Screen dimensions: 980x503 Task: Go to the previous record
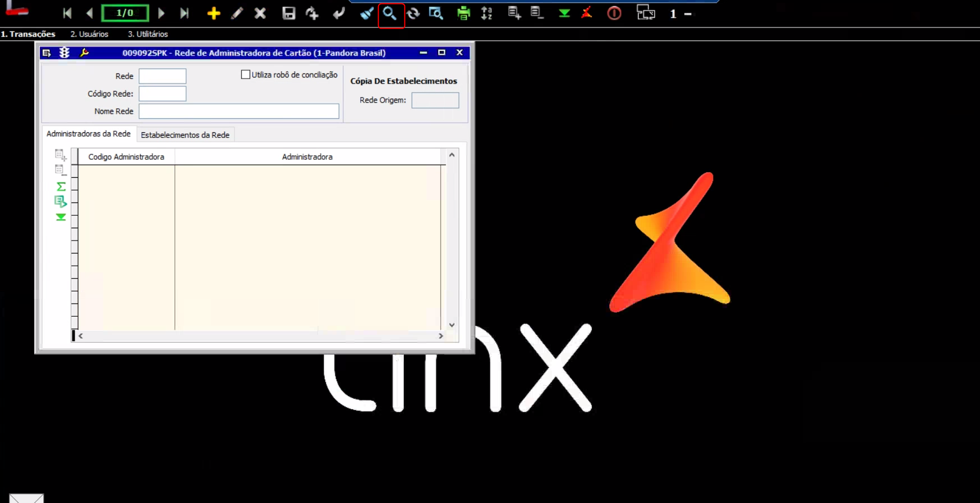point(90,13)
